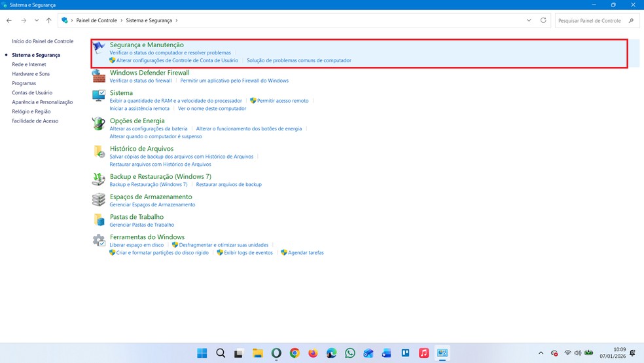This screenshot has width=644, height=363.
Task: Click the Segurança e Manutenção flag icon
Action: coord(99,48)
